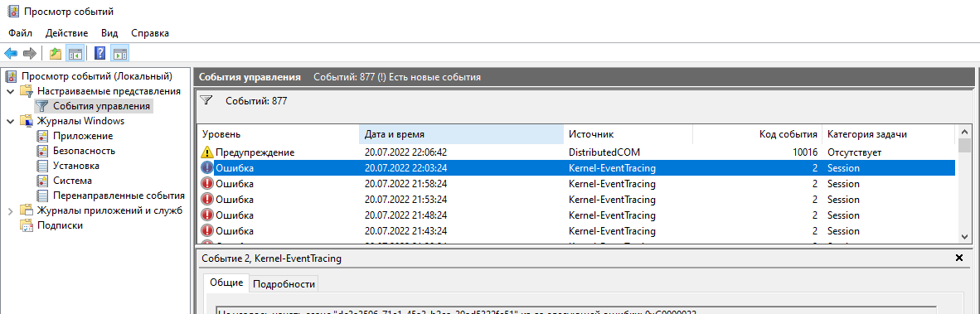The width and height of the screenshot is (980, 314).
Task: Click the filter funnel icon above events list
Action: (207, 100)
